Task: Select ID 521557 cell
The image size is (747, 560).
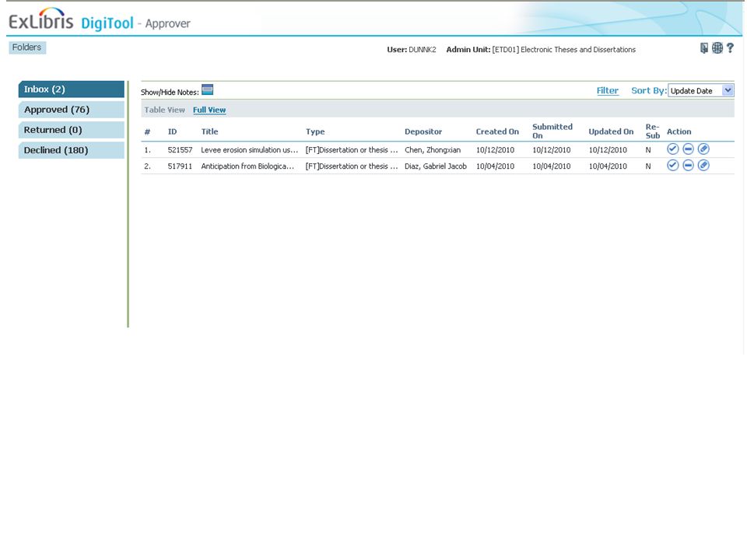Action: [180, 150]
